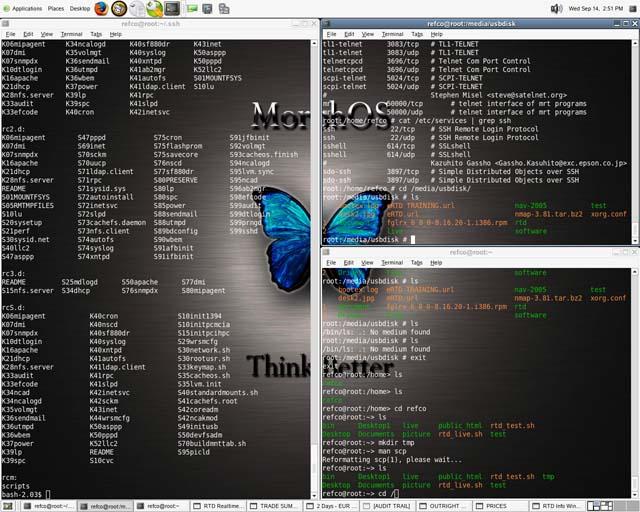Select the first refco@root taskbar button

point(49,506)
